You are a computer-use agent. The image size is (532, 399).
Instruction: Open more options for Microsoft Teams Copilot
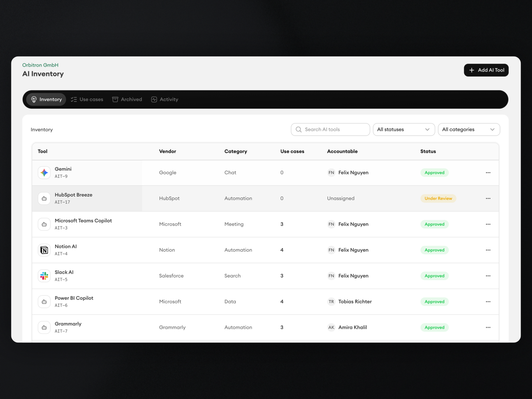[488, 224]
